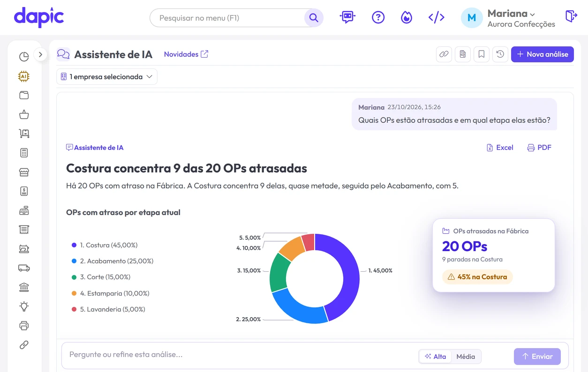
Task: Select Alta quality level
Action: 435,357
